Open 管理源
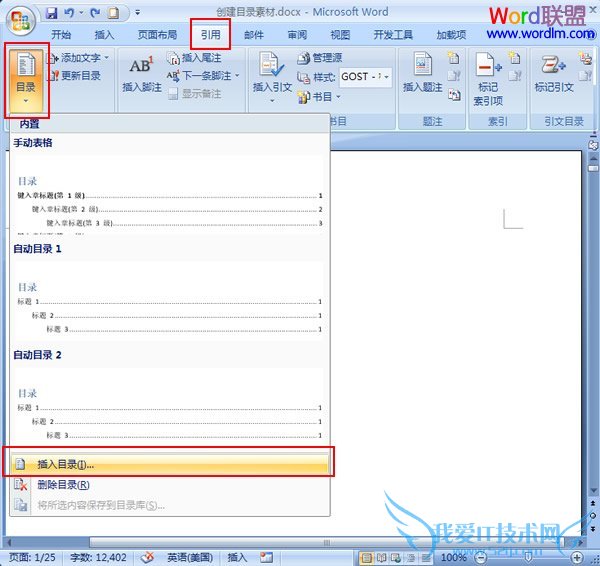The height and width of the screenshot is (566, 600). pyautogui.click(x=320, y=58)
